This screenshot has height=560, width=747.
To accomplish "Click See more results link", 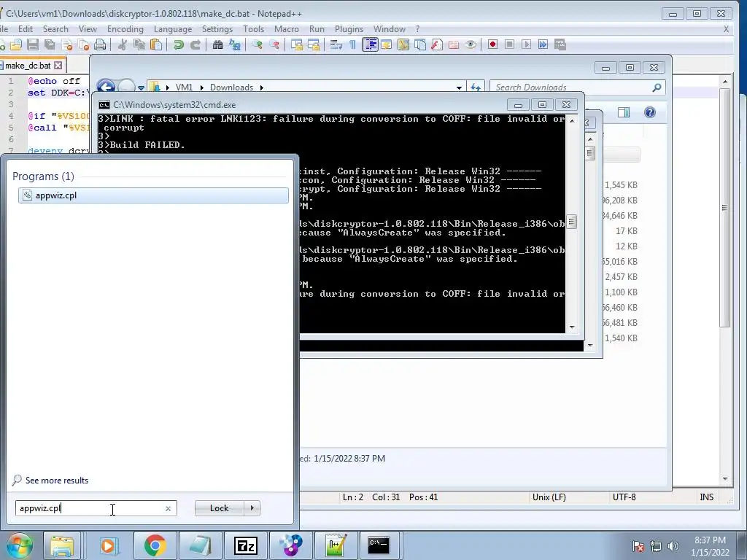I will (x=57, y=481).
